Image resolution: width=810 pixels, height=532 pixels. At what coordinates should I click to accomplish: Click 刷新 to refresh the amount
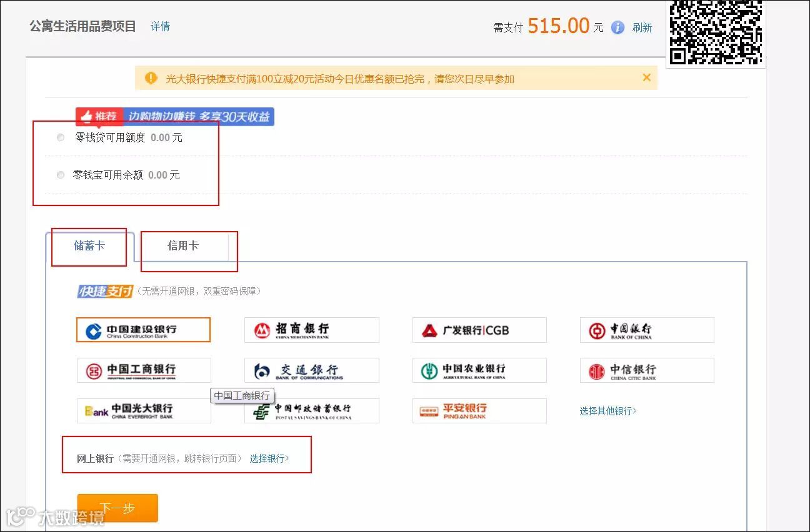pos(642,27)
